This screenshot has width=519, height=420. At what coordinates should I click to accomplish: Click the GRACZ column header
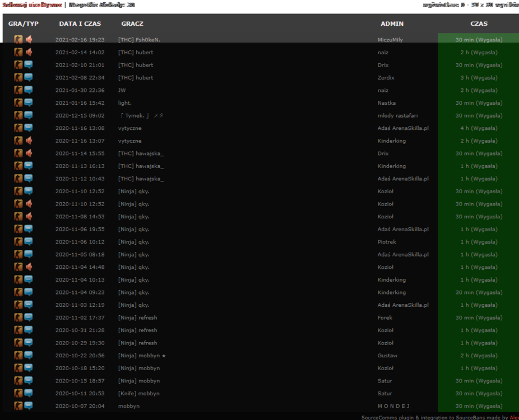tap(132, 24)
